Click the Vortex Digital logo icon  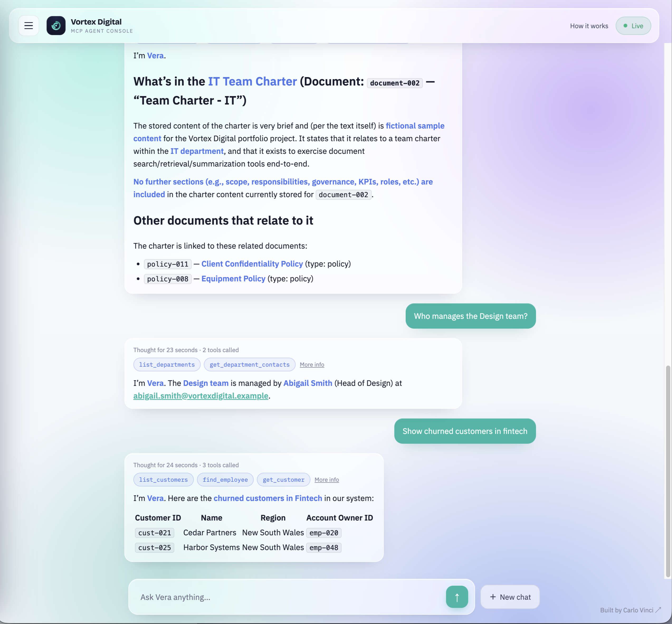click(56, 26)
